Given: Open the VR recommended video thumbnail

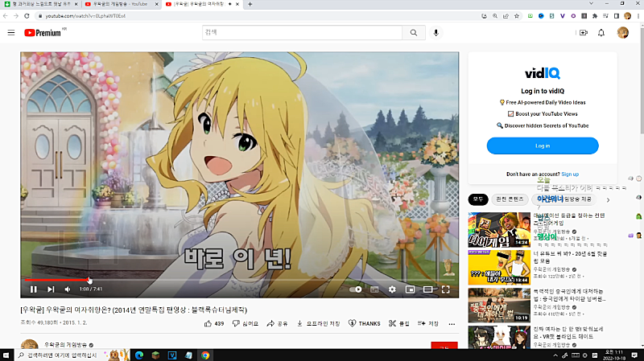Looking at the screenshot, I should point(499,337).
